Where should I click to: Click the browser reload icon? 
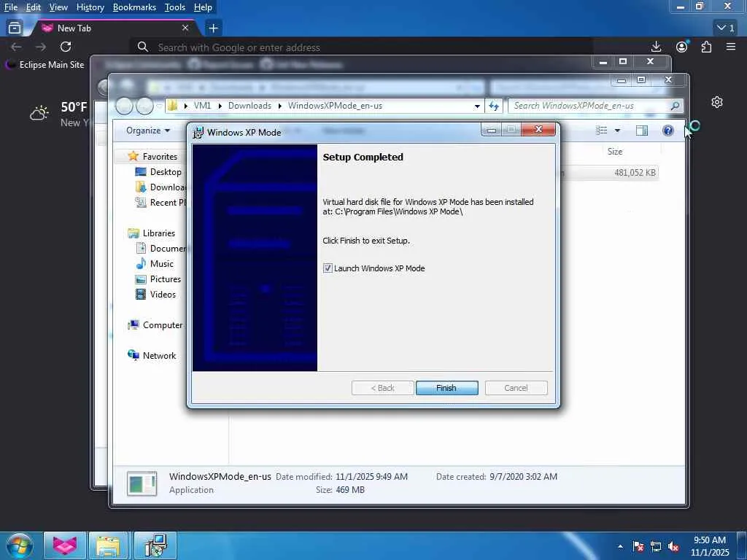pyautogui.click(x=66, y=47)
